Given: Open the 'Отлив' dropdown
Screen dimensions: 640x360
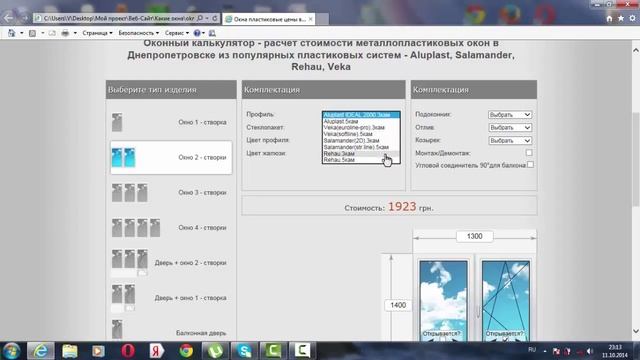Looking at the screenshot, I should (x=510, y=128).
